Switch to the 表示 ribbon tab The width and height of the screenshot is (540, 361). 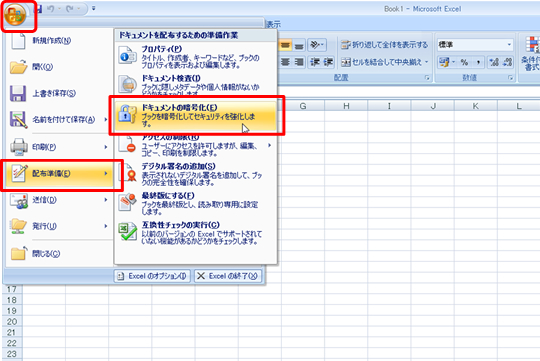273,24
